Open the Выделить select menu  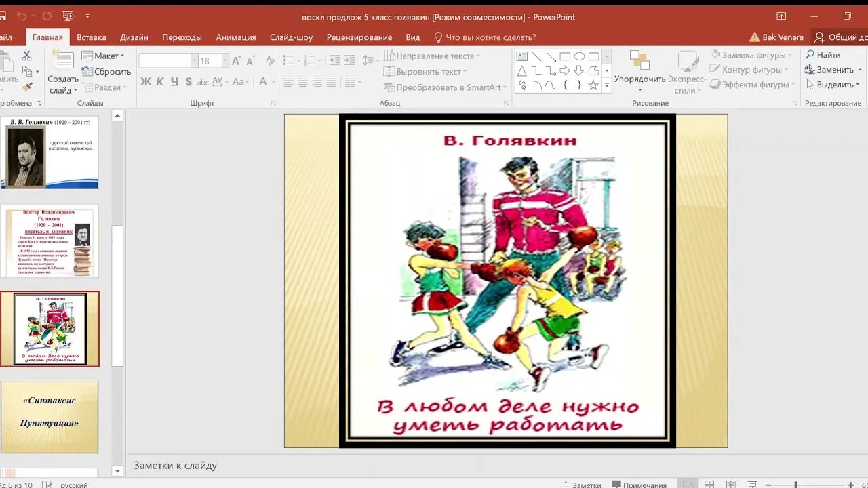point(833,85)
